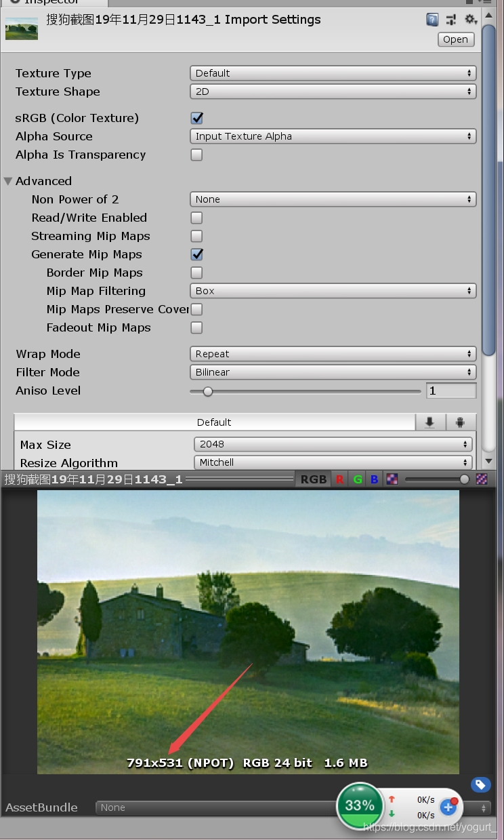Viewport: 504px width, 840px height.
Task: Open the preset selector sliders icon
Action: click(x=451, y=20)
